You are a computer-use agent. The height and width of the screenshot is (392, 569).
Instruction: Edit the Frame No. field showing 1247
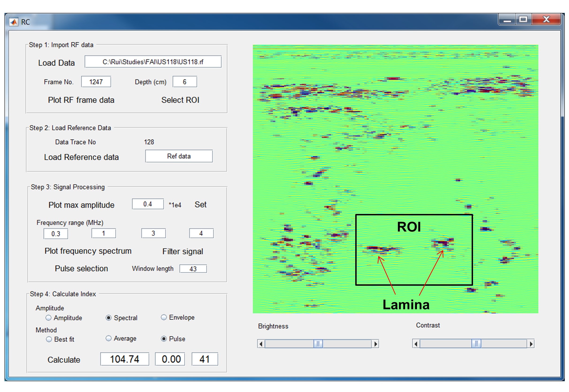click(x=96, y=82)
